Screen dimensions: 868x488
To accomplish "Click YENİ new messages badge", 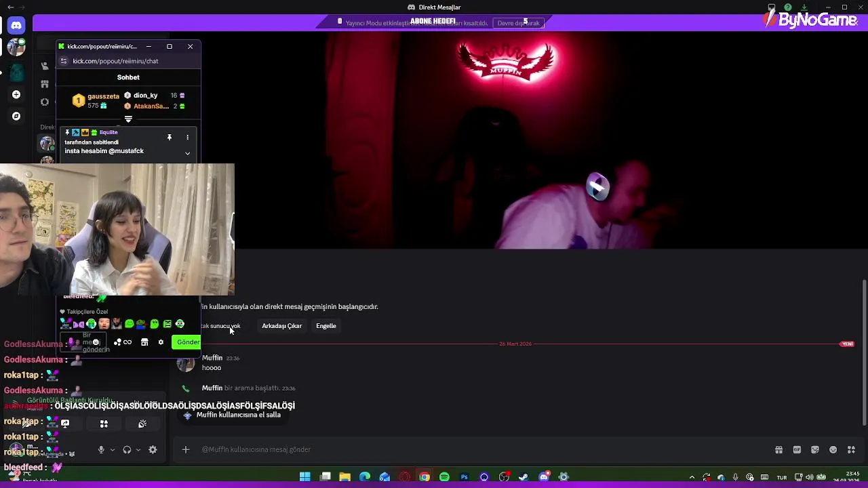I will point(847,344).
